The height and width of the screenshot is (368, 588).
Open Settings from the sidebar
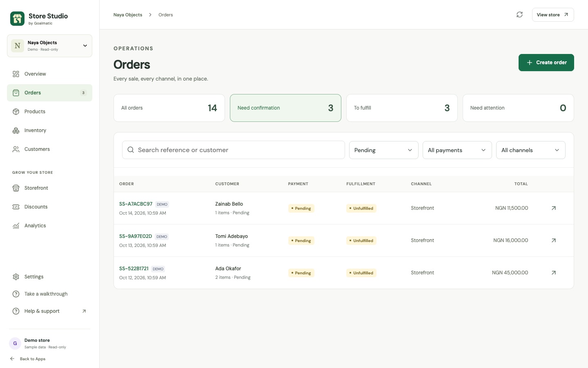pos(49,277)
